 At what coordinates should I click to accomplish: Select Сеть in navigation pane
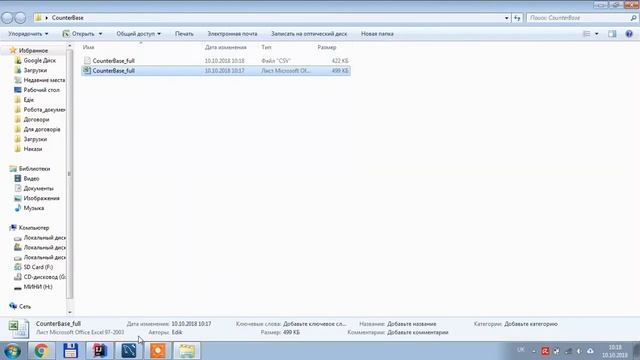pos(24,306)
